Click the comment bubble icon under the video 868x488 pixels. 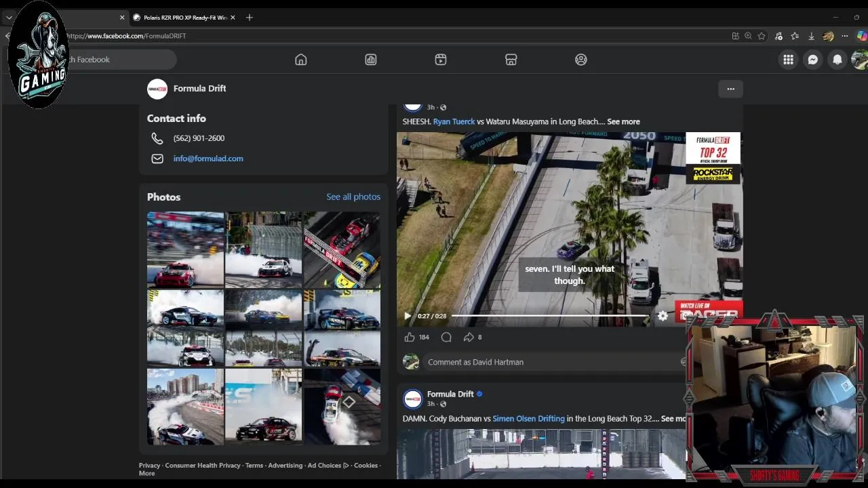point(446,337)
